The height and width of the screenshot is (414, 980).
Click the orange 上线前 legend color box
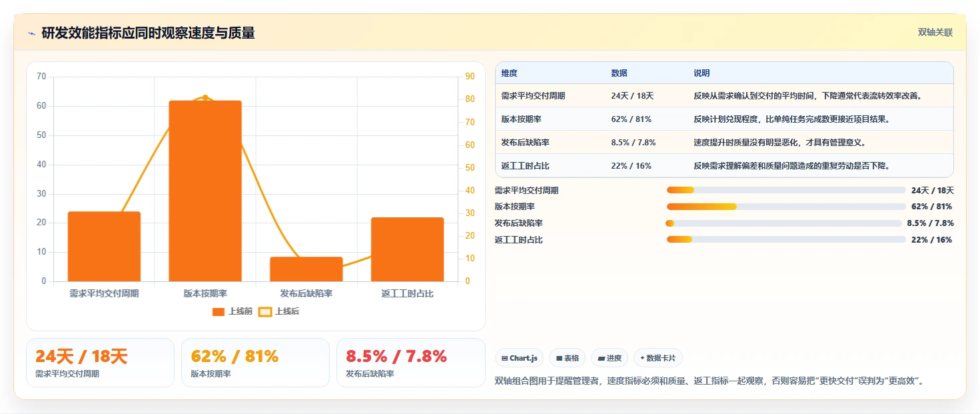click(219, 311)
